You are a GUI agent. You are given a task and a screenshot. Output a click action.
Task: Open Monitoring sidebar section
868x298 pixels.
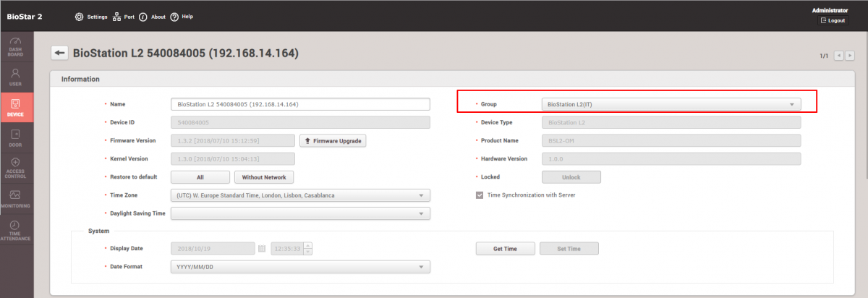tap(15, 199)
